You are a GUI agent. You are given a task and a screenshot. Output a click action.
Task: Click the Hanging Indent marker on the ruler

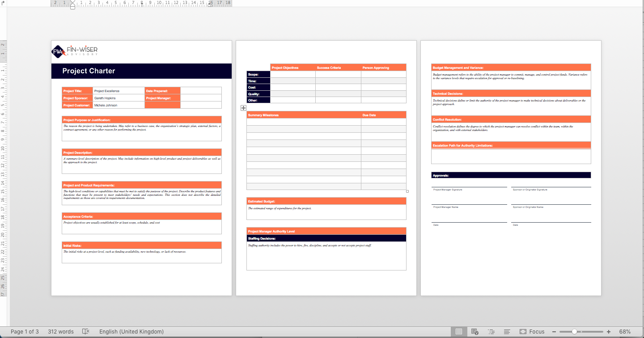click(x=72, y=5)
